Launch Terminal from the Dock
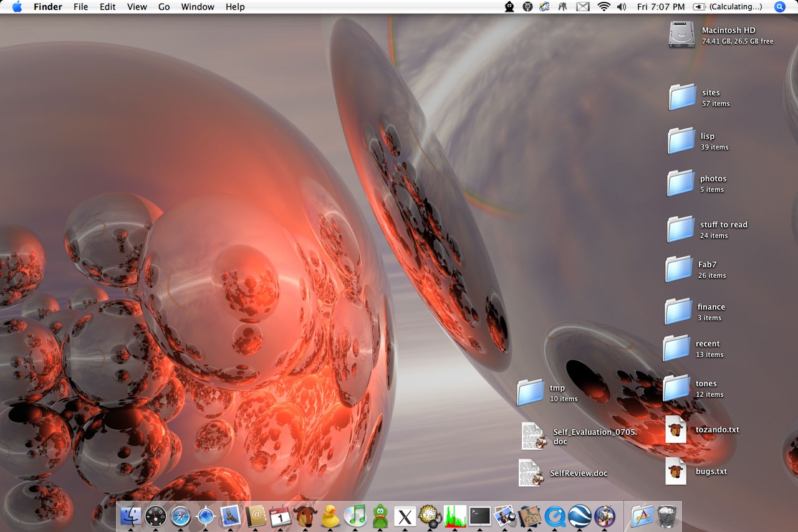The height and width of the screenshot is (532, 798). tap(480, 516)
